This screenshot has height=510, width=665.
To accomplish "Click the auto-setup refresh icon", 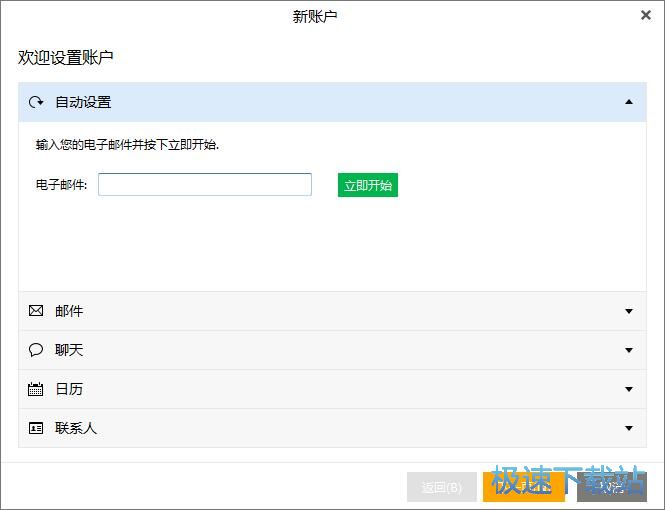I will tap(36, 102).
